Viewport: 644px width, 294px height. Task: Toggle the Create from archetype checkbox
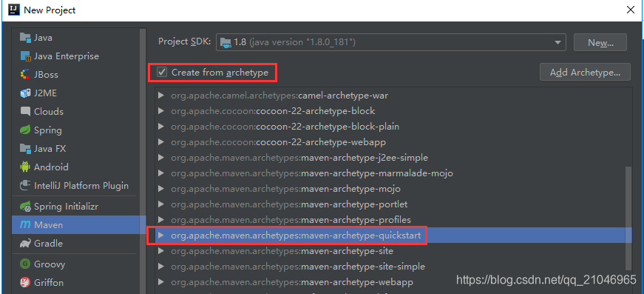162,73
